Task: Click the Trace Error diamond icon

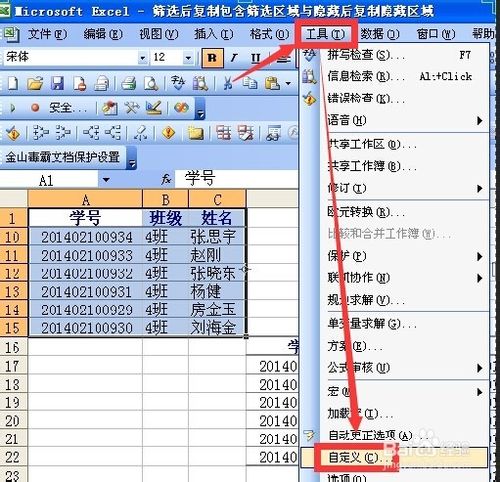Action: point(168,133)
